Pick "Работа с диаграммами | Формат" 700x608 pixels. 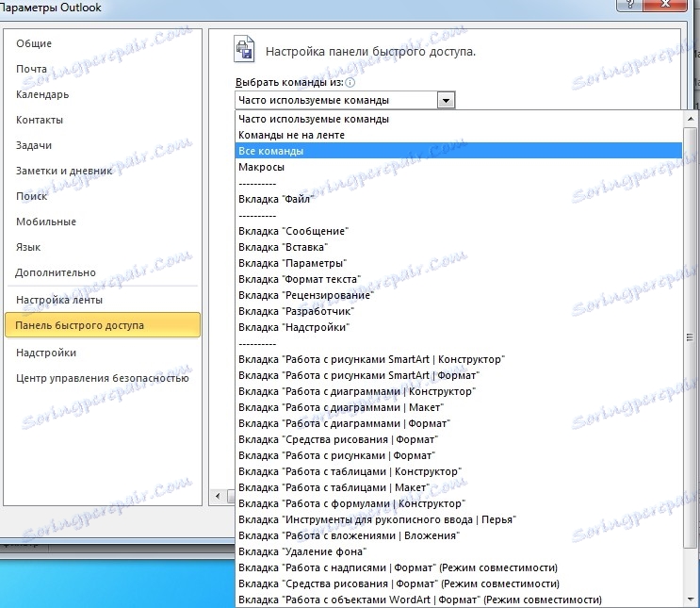coord(459,423)
